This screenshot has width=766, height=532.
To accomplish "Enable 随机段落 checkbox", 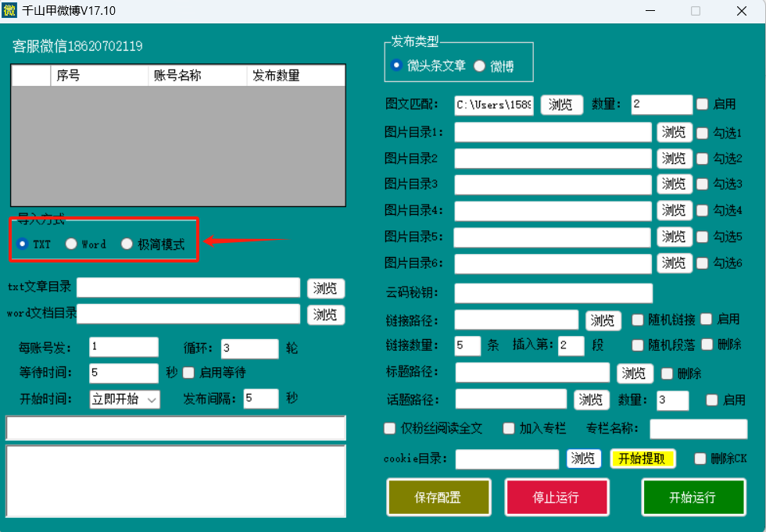I will 638,345.
